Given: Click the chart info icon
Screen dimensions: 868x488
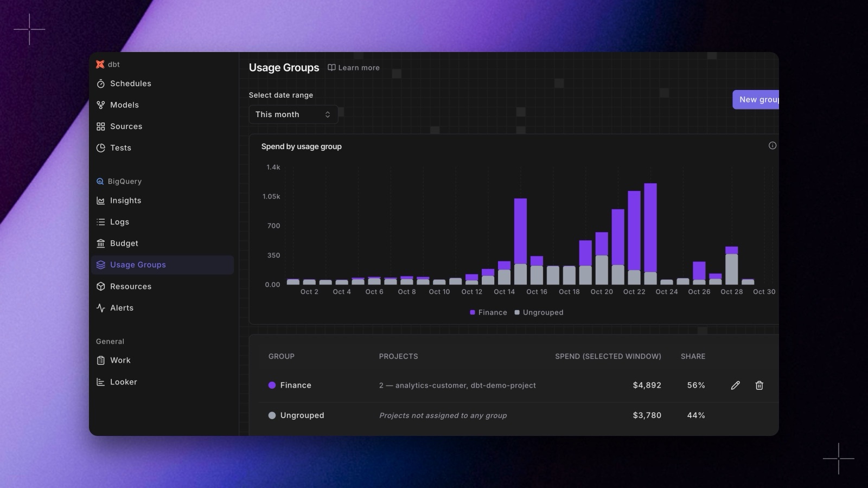Looking at the screenshot, I should point(773,145).
